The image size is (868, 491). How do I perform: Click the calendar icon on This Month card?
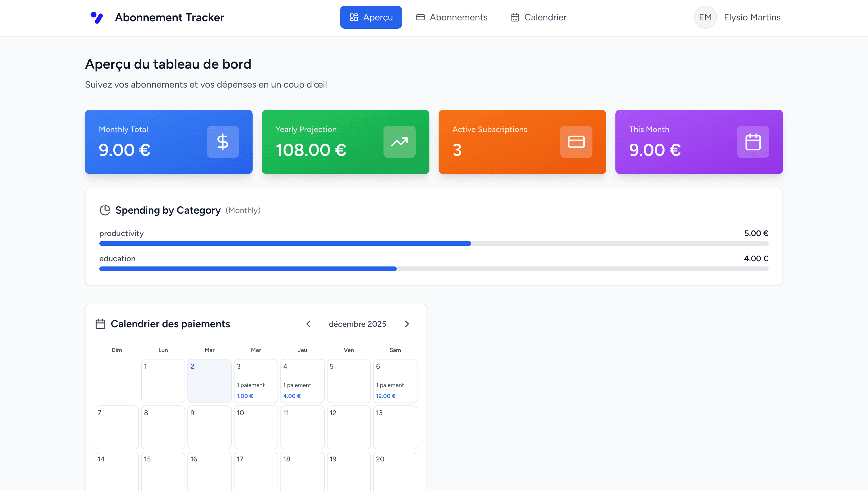(753, 142)
